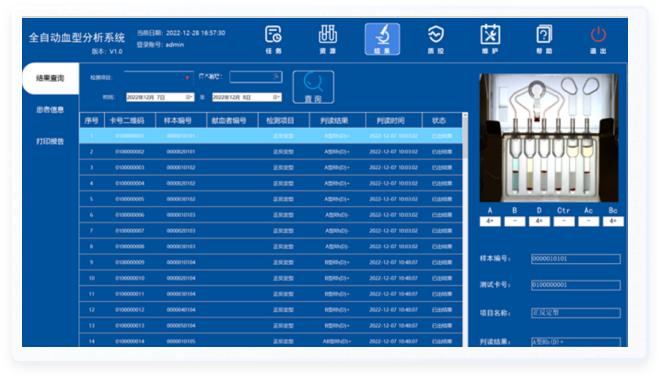
Task: Switch to the 结果查询 side tab
Action: pyautogui.click(x=51, y=78)
